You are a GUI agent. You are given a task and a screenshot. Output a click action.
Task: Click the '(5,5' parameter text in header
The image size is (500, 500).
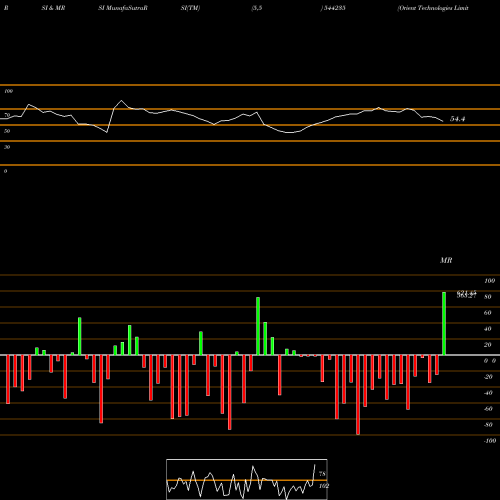click(x=257, y=8)
